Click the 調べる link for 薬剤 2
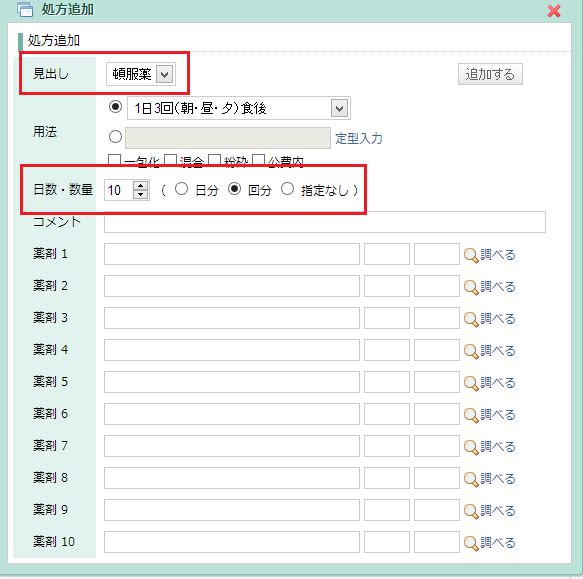Image resolution: width=583 pixels, height=579 pixels. pos(497,287)
